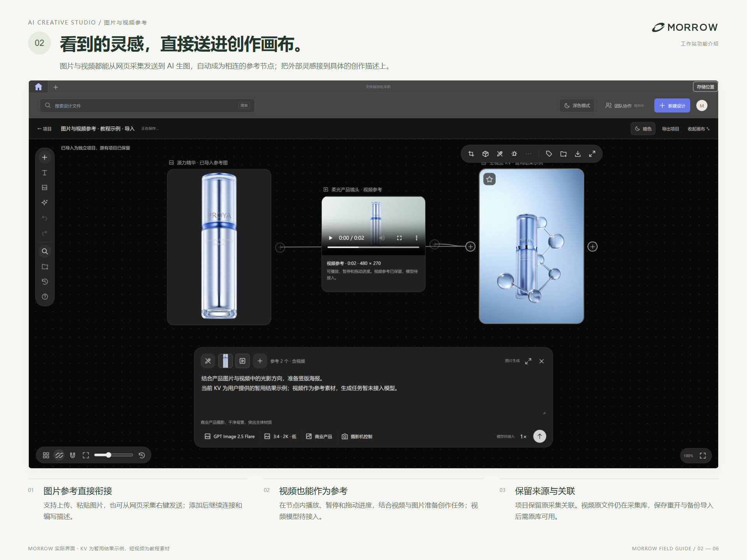Play the 柔光产品镜头 reference video
Image resolution: width=747 pixels, height=560 pixels.
331,238
